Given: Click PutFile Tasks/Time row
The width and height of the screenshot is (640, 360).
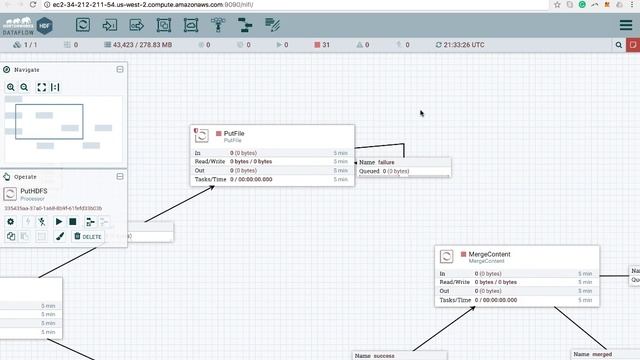Looking at the screenshot, I should tap(271, 179).
